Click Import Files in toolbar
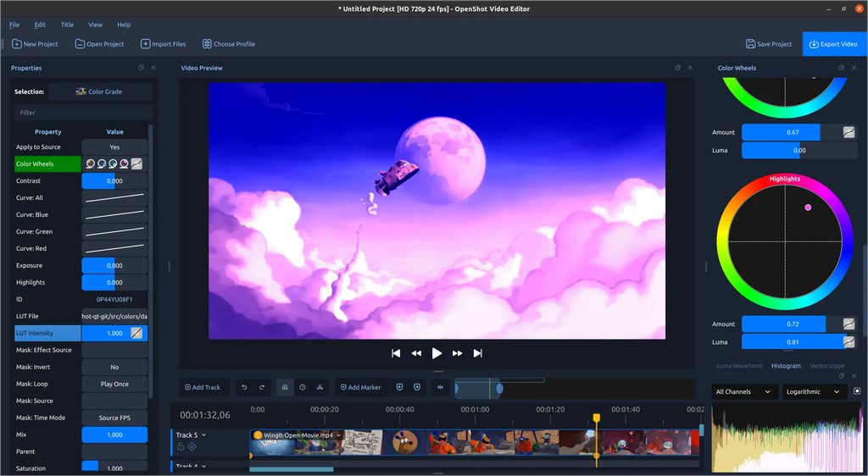The height and width of the screenshot is (476, 868). (x=164, y=44)
